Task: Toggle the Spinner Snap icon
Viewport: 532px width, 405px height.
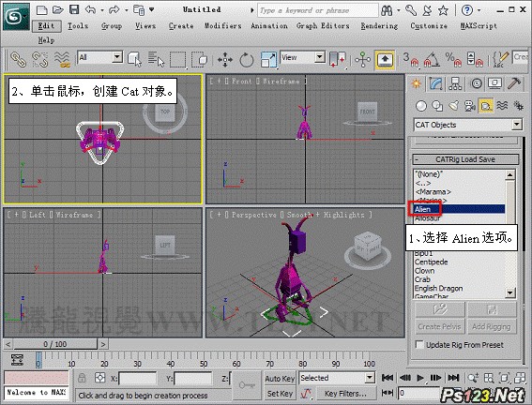Action: click(475, 59)
